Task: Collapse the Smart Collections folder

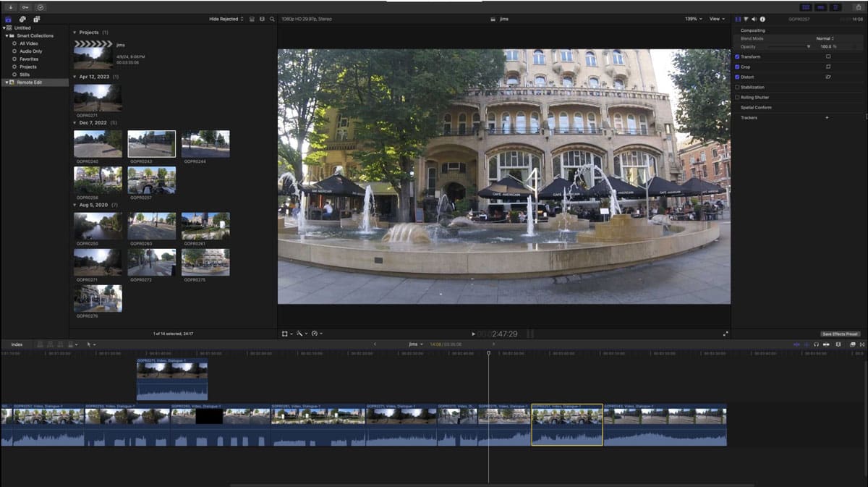Action: 7,35
